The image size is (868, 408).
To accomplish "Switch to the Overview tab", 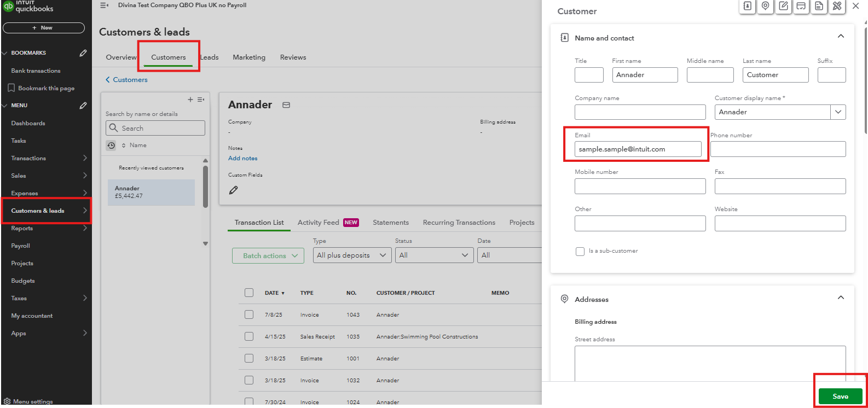I will 121,57.
